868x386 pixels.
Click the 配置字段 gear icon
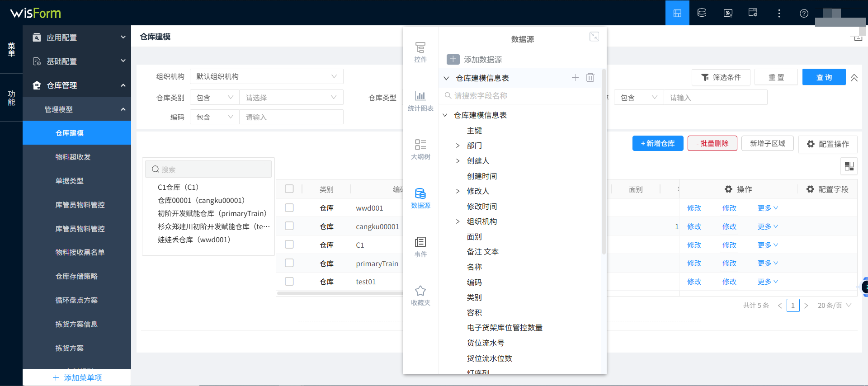point(810,189)
